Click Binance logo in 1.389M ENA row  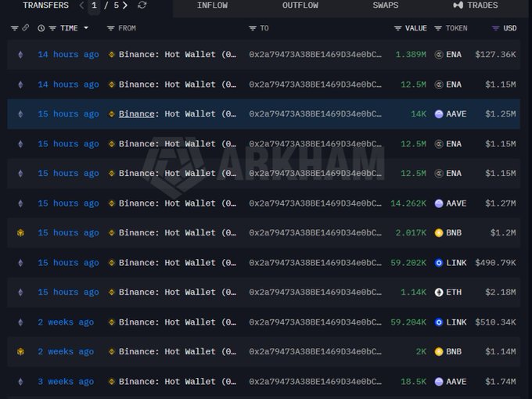pyautogui.click(x=111, y=55)
